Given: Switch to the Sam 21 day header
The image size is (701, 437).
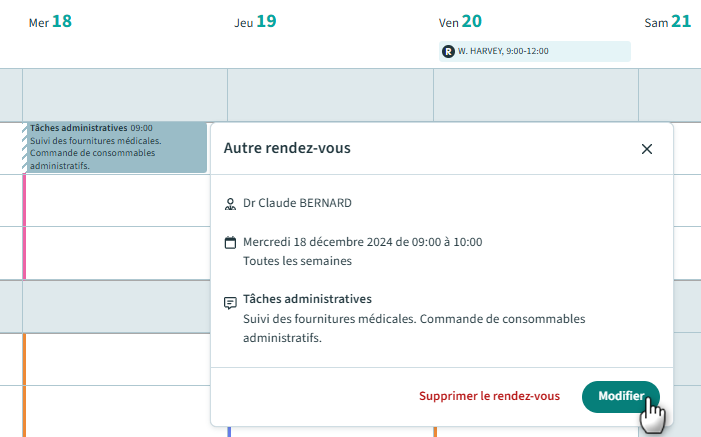Looking at the screenshot, I should click(x=667, y=21).
